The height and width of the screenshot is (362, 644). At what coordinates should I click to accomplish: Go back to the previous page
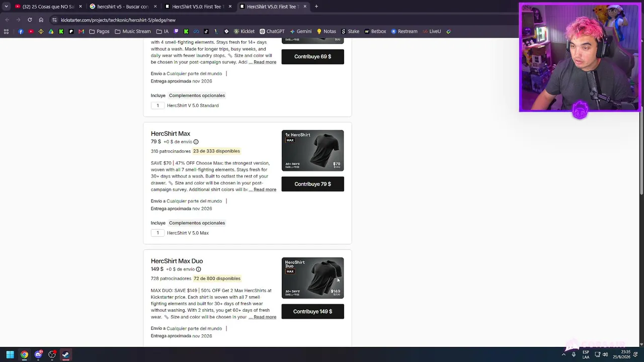[x=7, y=20]
